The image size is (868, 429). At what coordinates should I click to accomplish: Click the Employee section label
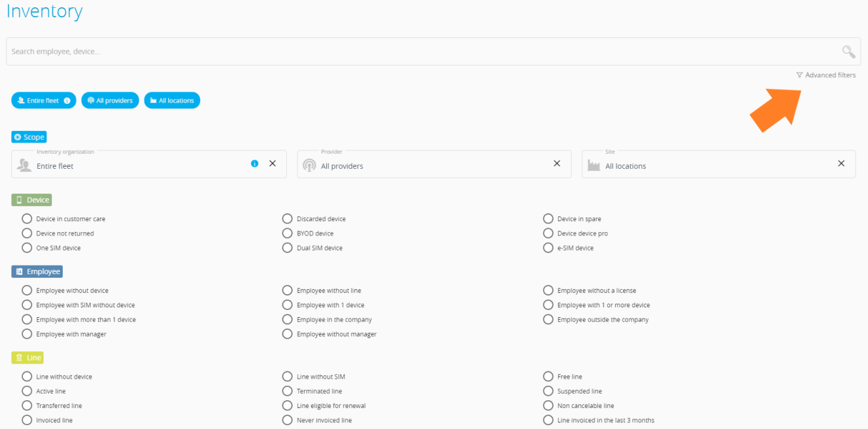37,271
